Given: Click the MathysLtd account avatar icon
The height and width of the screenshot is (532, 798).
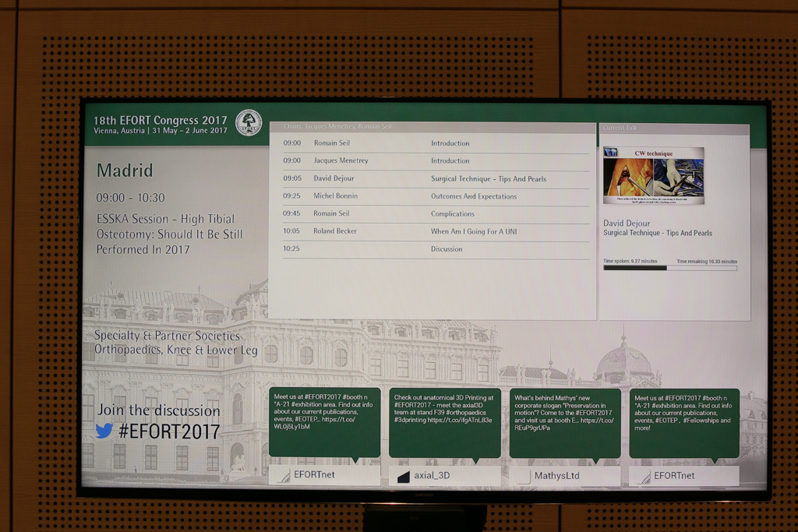Looking at the screenshot, I should click(524, 477).
